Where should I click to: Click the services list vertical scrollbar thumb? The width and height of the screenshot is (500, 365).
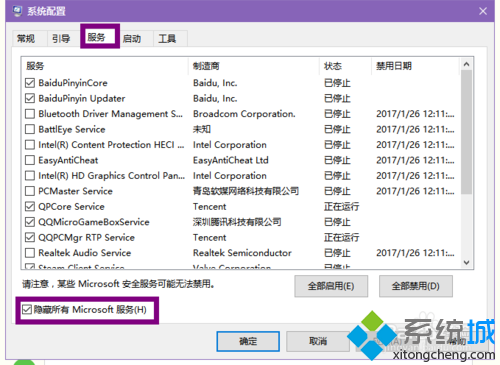[467, 132]
